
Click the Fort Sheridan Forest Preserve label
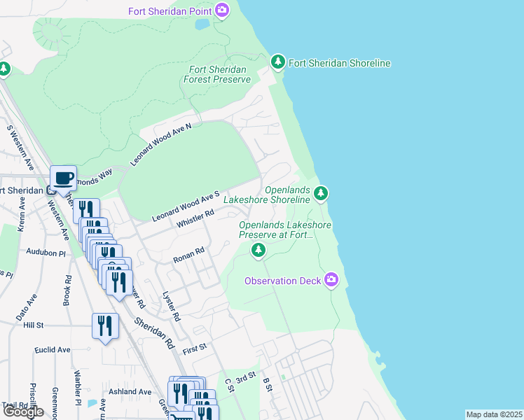click(217, 74)
